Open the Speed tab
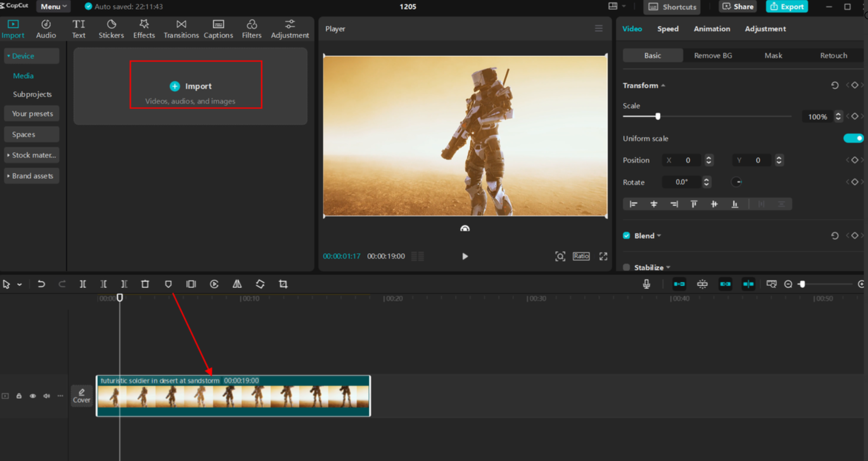 (x=668, y=29)
